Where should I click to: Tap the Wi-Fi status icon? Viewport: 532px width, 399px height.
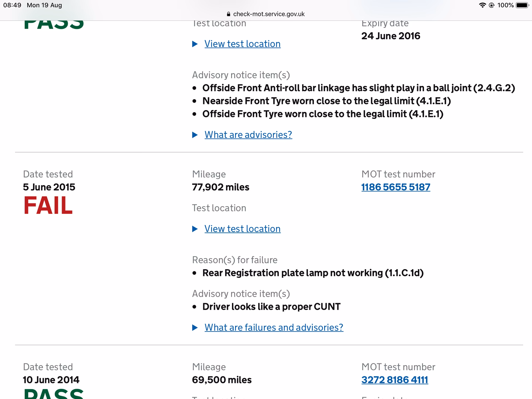[x=482, y=5]
